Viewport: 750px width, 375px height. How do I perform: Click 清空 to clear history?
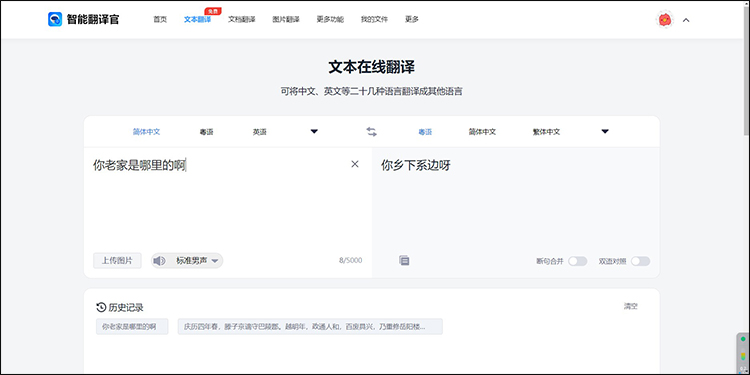click(630, 306)
